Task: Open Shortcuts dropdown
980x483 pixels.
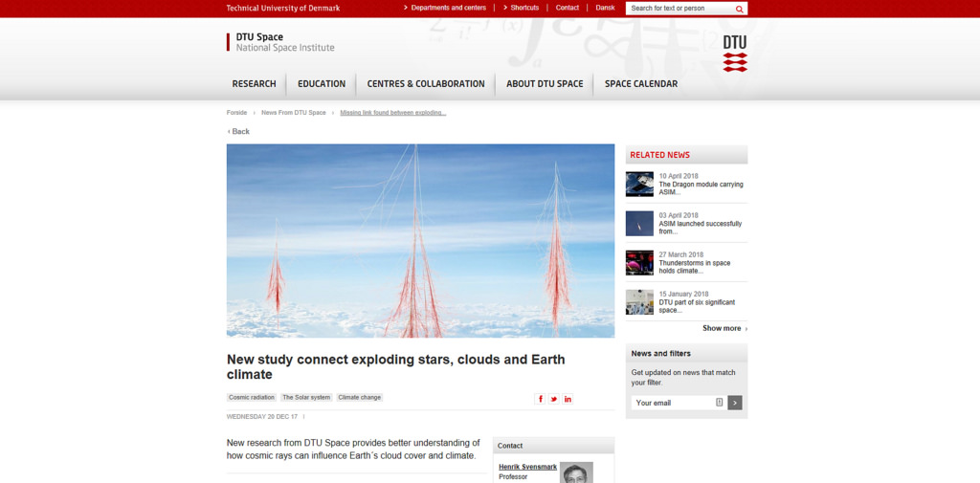Action: [x=521, y=8]
